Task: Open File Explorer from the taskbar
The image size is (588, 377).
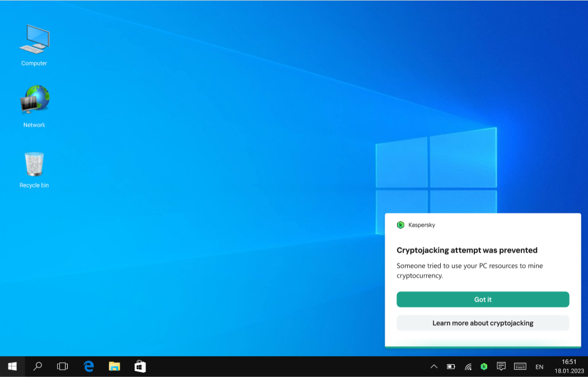Action: coord(114,366)
